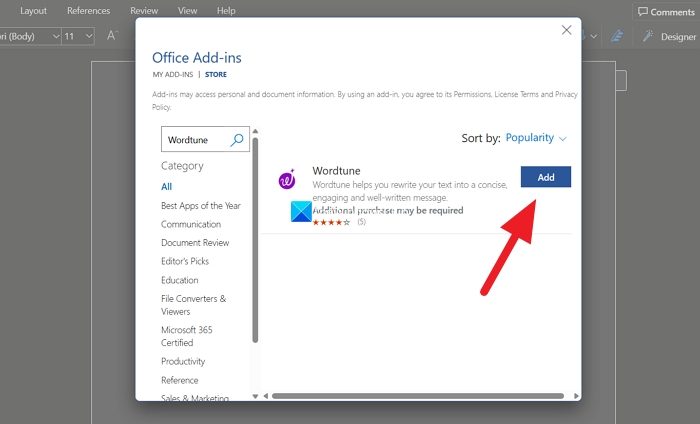The image size is (700, 424).
Task: Click the Comments speech bubble icon
Action: click(x=642, y=12)
